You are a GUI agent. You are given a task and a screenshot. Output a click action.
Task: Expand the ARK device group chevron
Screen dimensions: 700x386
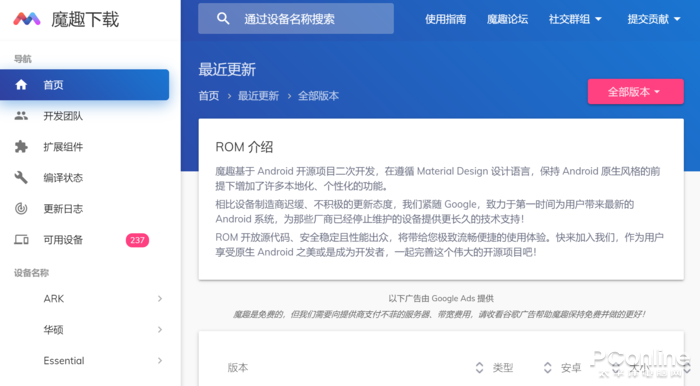pos(160,299)
